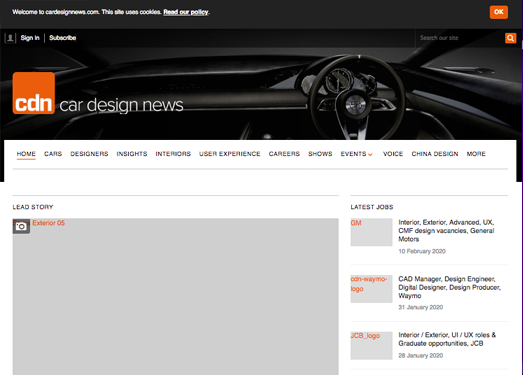Open the More menu item
Image resolution: width=523 pixels, height=375 pixels.
click(476, 154)
